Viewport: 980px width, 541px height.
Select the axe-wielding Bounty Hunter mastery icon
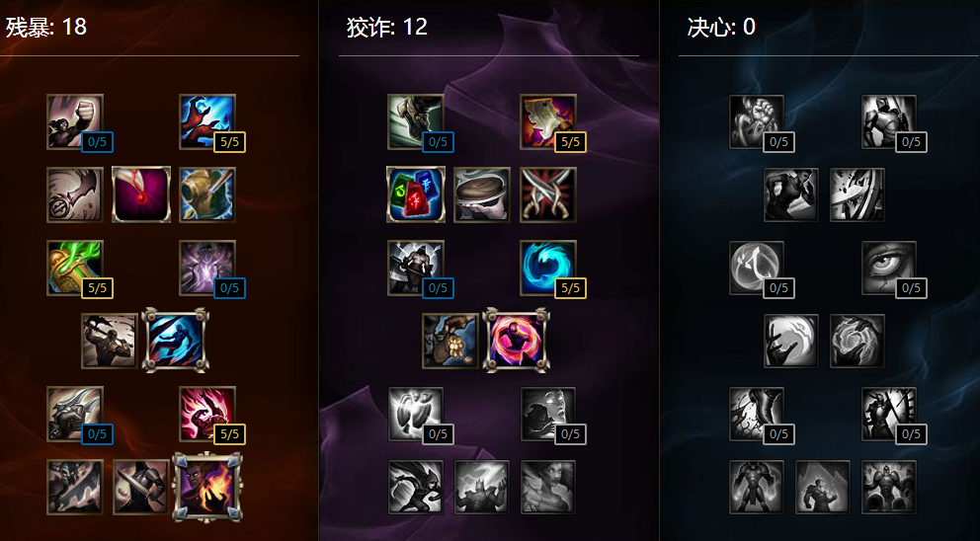tap(110, 342)
